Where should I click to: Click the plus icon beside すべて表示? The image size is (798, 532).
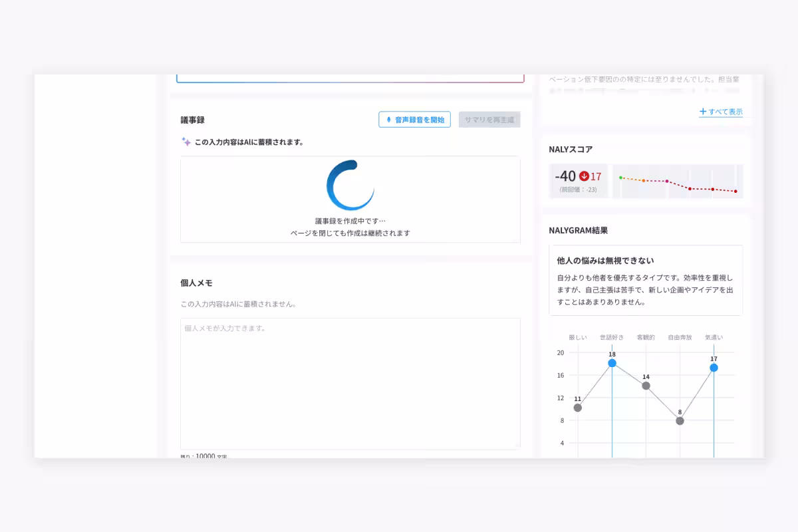[x=704, y=112]
